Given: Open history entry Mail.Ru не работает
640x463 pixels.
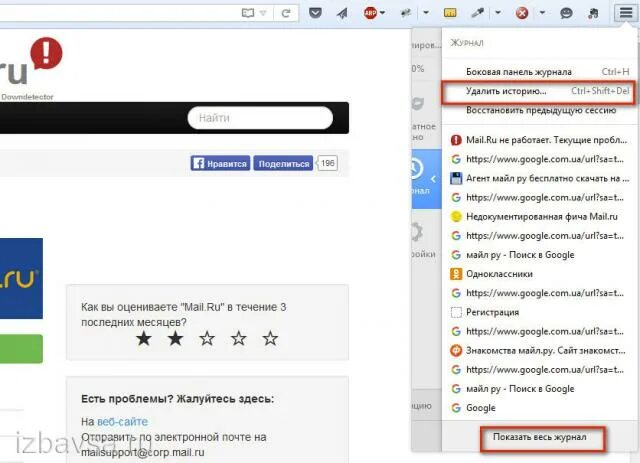Looking at the screenshot, I should [x=539, y=140].
